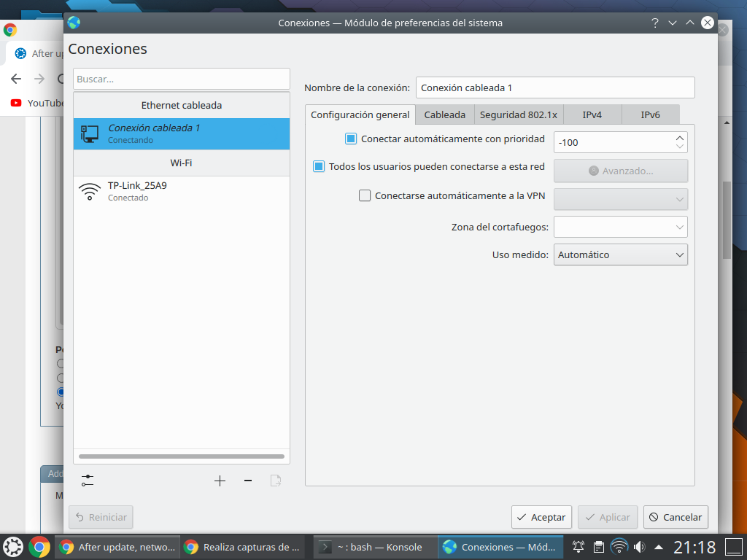The height and width of the screenshot is (560, 747).
Task: Open connection settings sliders icon
Action: point(88,481)
